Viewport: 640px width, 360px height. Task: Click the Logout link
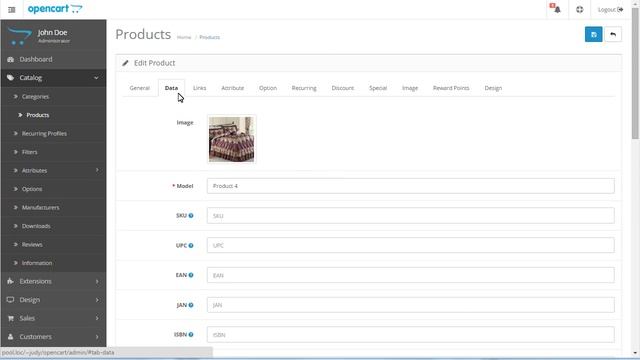[610, 9]
